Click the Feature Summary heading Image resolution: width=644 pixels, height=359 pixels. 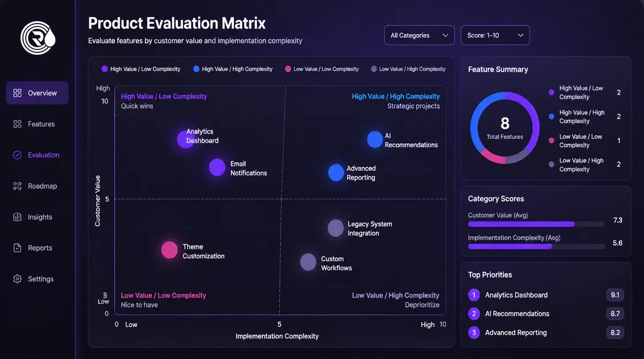[x=498, y=70]
